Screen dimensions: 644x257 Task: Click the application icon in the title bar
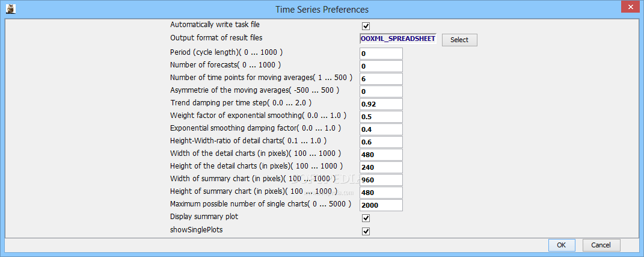coord(10,9)
